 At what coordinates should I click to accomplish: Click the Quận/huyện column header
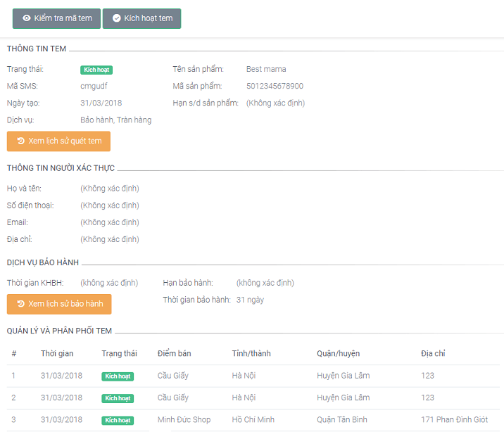[x=339, y=353]
